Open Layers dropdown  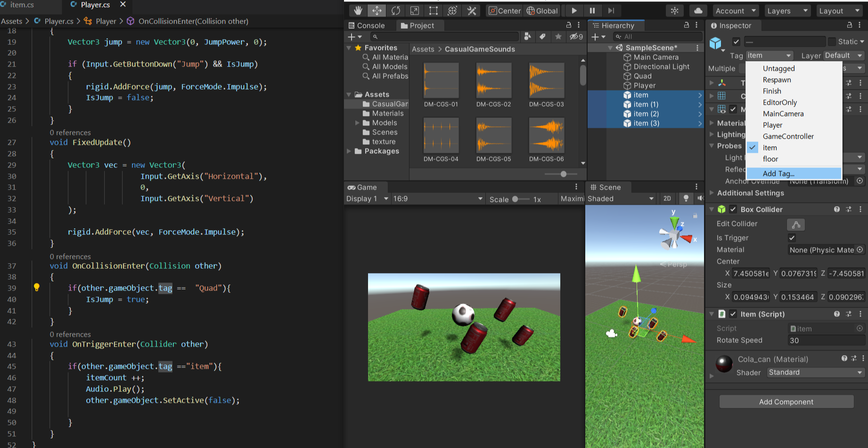point(787,10)
